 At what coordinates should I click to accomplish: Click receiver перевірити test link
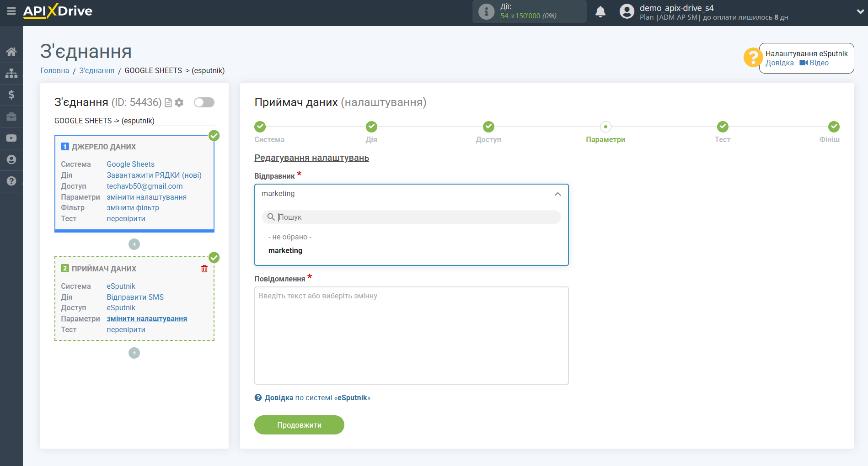(126, 330)
